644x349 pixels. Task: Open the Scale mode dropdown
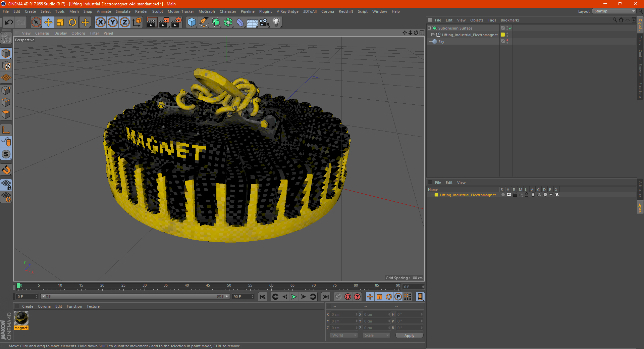[x=376, y=335]
